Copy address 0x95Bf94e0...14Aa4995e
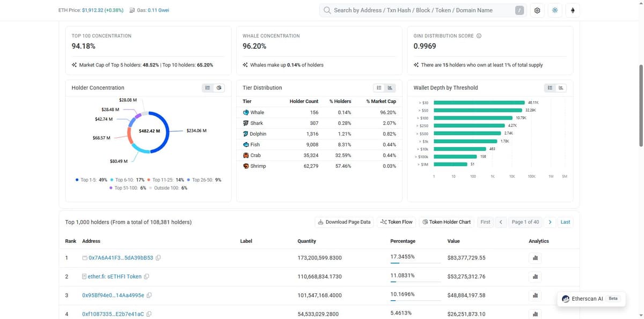The image size is (644, 319). click(x=149, y=295)
